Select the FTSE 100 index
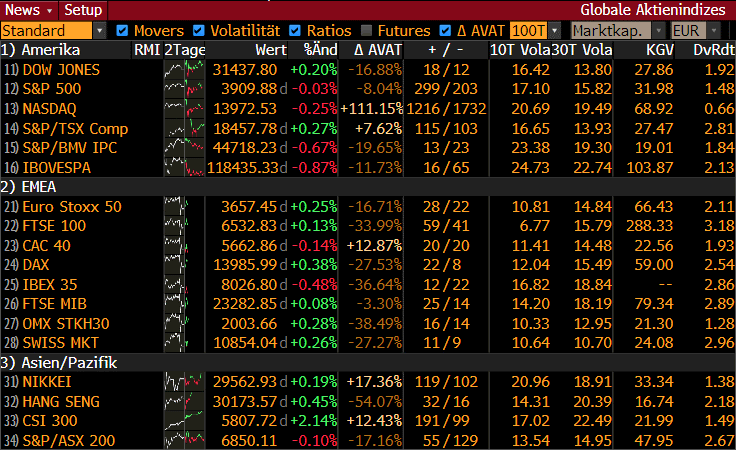 [54, 226]
